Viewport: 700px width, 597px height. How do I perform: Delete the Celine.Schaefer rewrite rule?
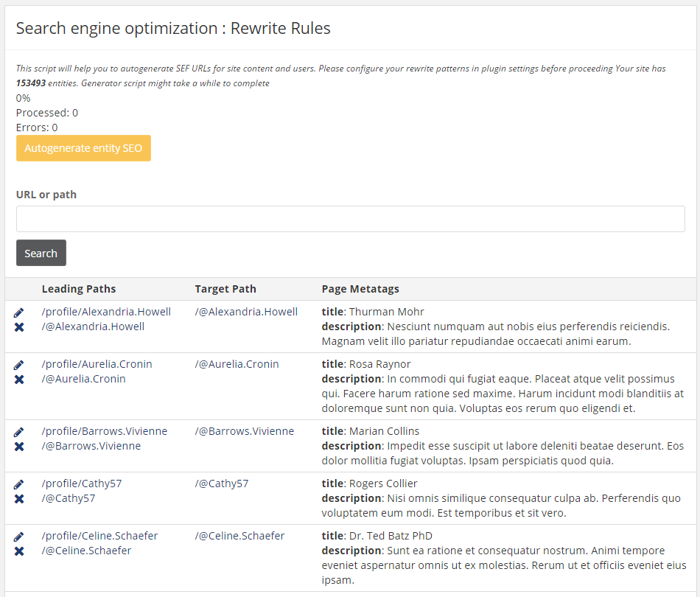(19, 551)
